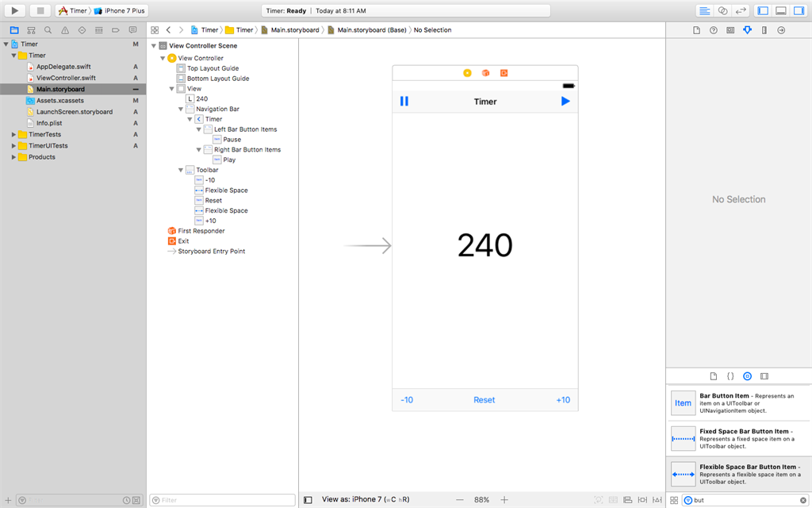812x508 pixels.
Task: Collapse the Timer project root
Action: (6, 44)
